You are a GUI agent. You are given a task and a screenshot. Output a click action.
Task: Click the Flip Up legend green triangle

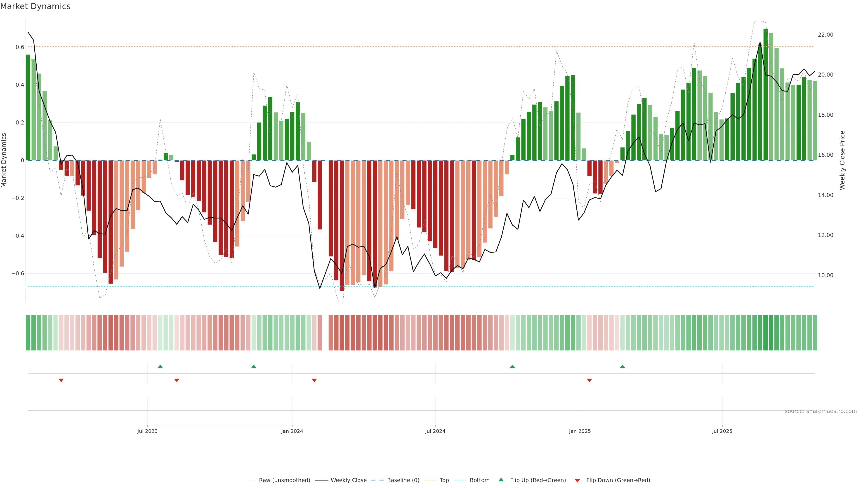[501, 480]
